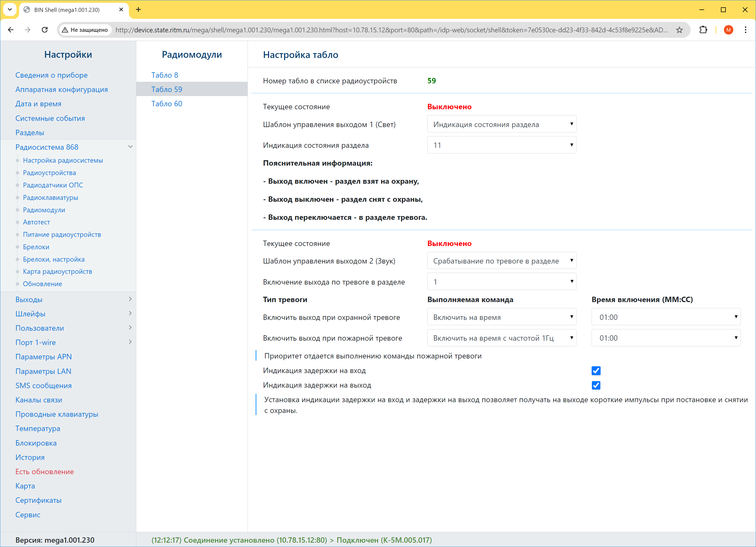Viewport: 756px width, 547px height.
Task: Open the security alarm activation time dropdown
Action: pyautogui.click(x=666, y=317)
